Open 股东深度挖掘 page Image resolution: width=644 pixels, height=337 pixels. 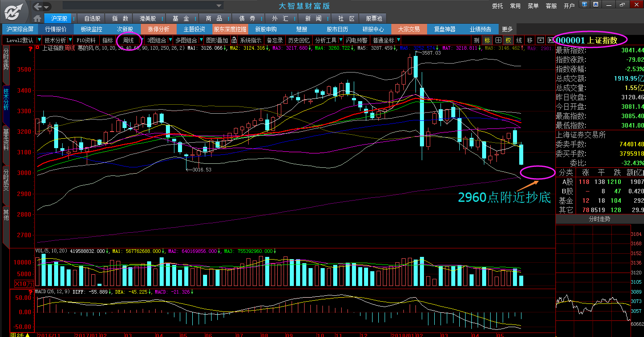click(x=230, y=29)
